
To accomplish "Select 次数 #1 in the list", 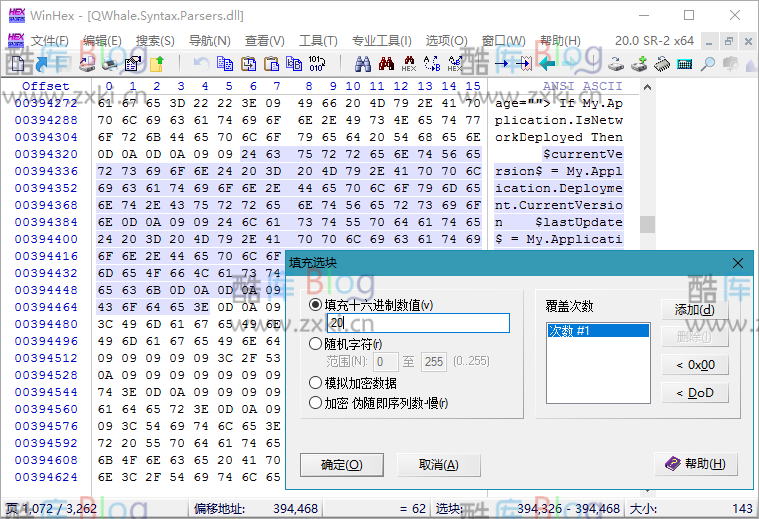I will click(598, 331).
